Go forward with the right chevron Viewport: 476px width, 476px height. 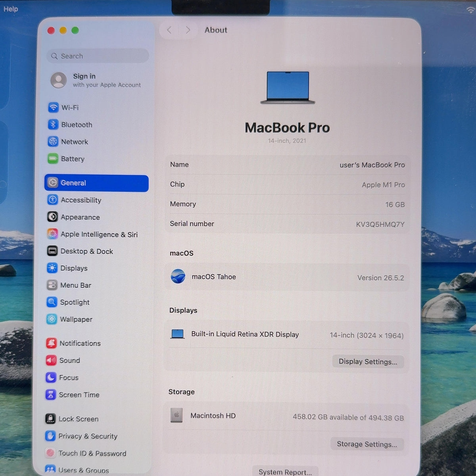(x=188, y=30)
